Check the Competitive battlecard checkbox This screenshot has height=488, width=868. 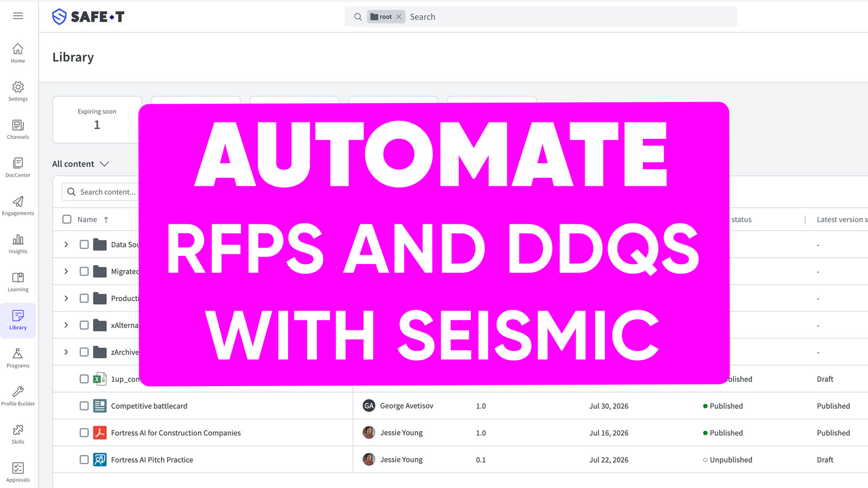(84, 406)
